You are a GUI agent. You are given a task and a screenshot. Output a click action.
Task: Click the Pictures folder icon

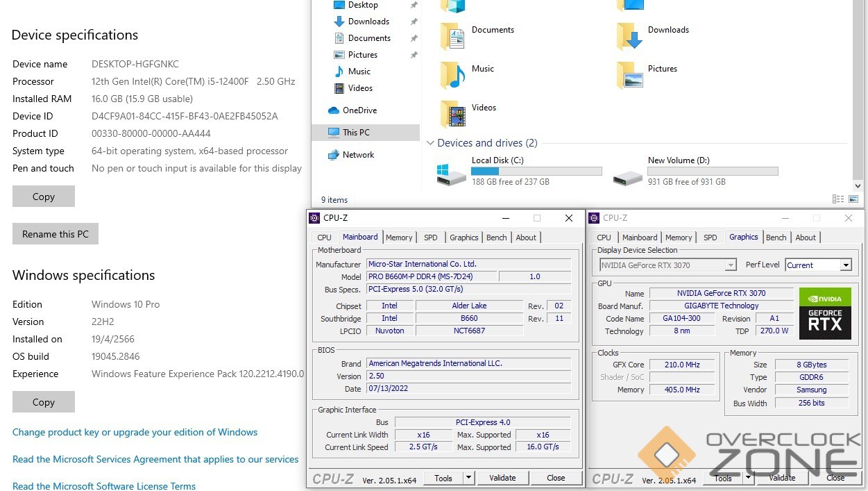tap(630, 74)
